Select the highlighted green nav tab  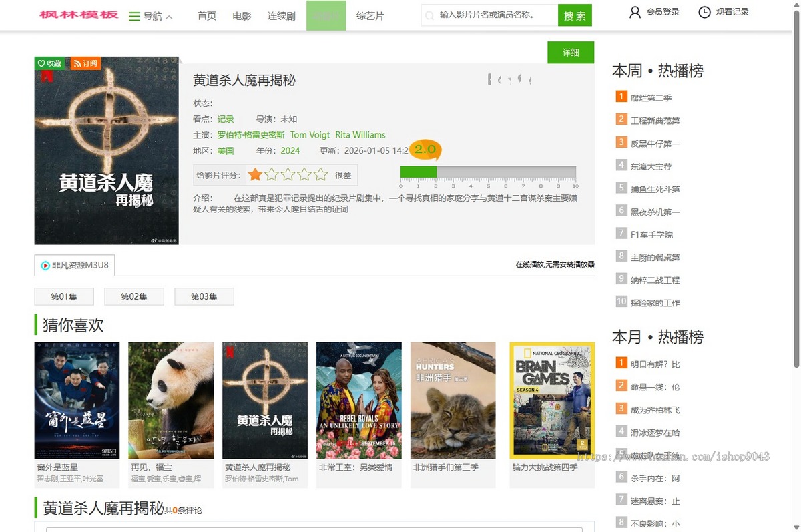coord(326,15)
